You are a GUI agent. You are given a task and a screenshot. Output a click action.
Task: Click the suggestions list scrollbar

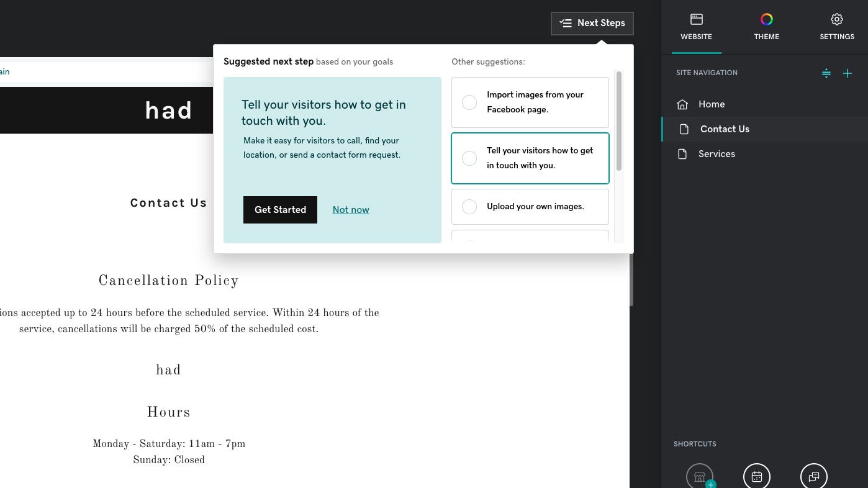619,121
